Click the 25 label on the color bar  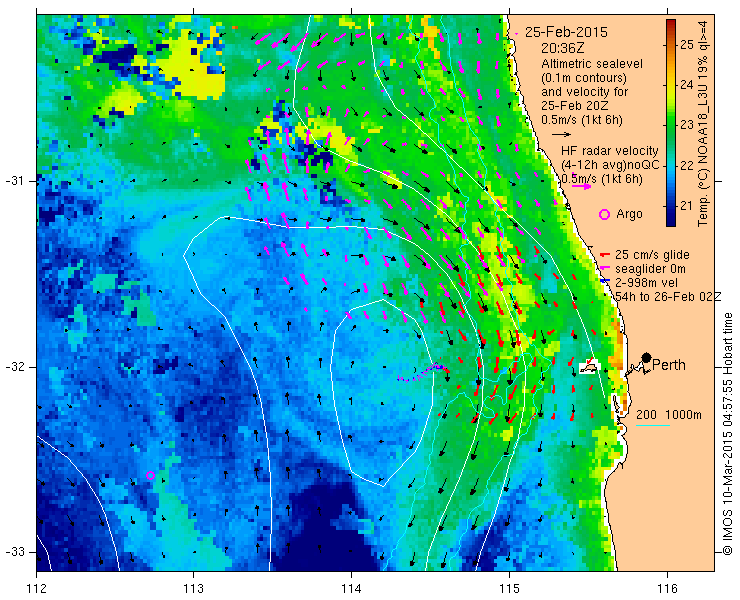(687, 45)
